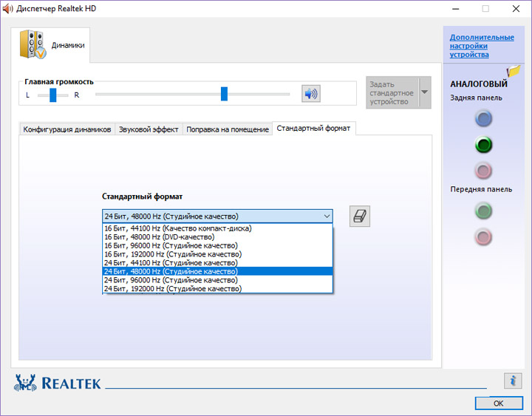The image size is (532, 416).
Task: Click the eraser restore defaults icon
Action: [x=360, y=216]
